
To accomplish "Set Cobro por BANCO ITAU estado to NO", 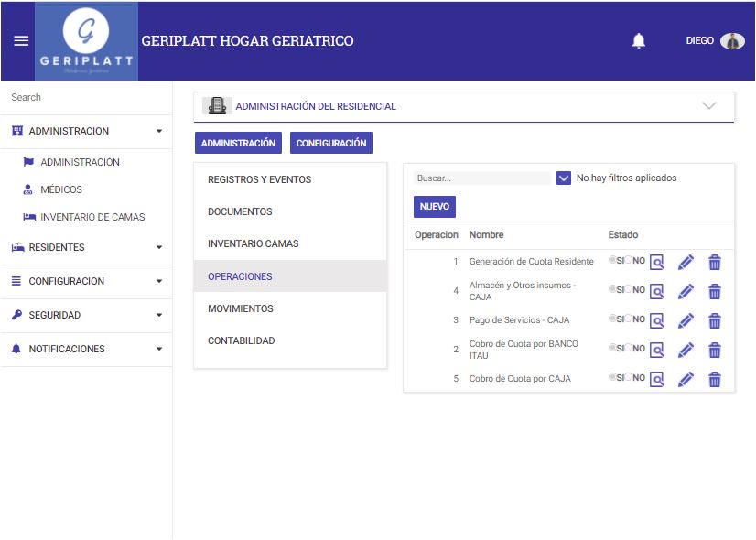I will pyautogui.click(x=628, y=347).
